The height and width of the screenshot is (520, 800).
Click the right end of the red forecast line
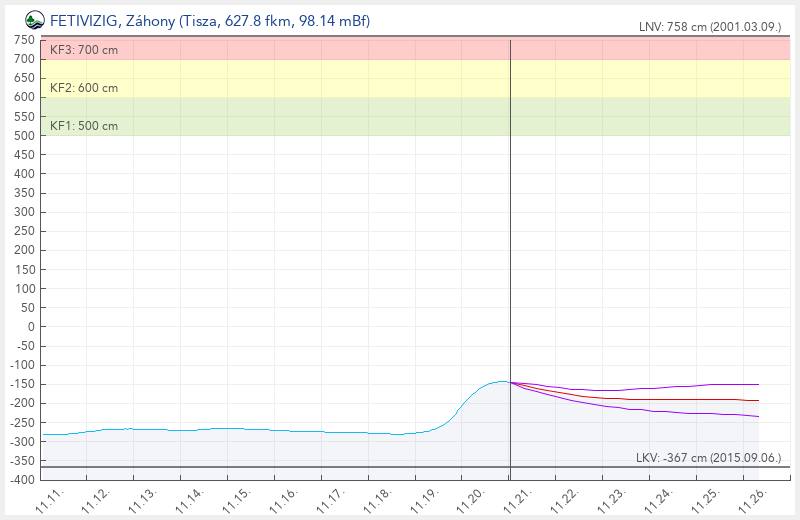tap(758, 400)
